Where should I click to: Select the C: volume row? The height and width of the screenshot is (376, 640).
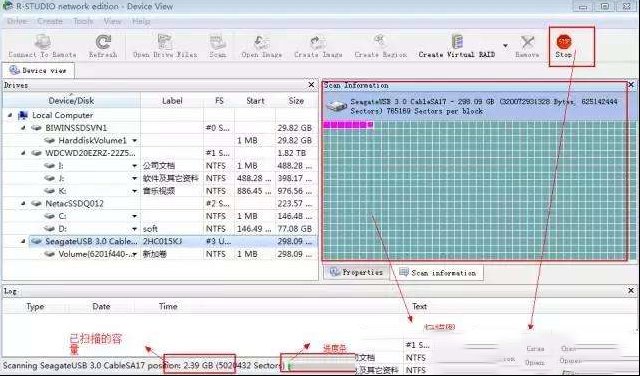(x=159, y=216)
